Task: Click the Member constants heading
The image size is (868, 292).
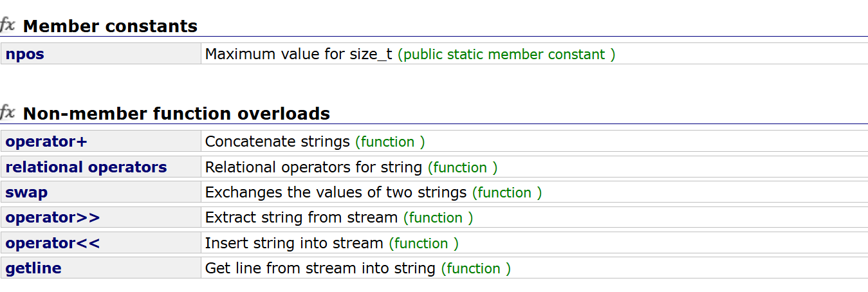Action: pos(110,26)
